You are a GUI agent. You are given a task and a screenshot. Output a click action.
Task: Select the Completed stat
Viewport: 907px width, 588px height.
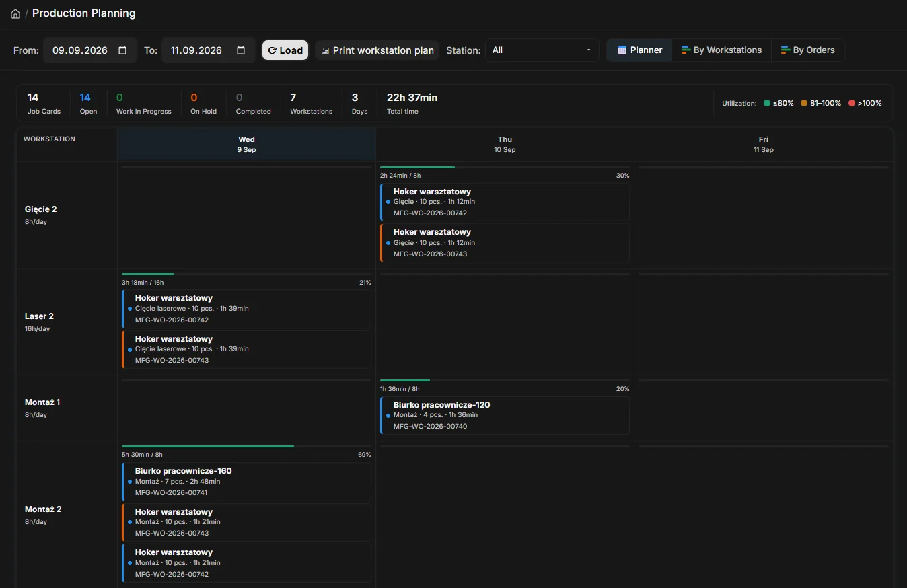(x=253, y=104)
